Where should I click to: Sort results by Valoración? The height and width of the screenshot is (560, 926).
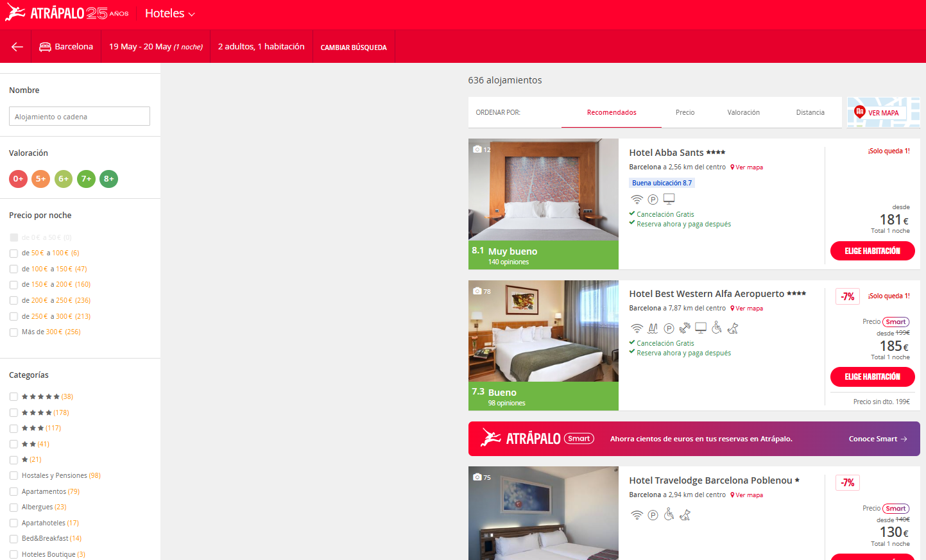(x=743, y=112)
